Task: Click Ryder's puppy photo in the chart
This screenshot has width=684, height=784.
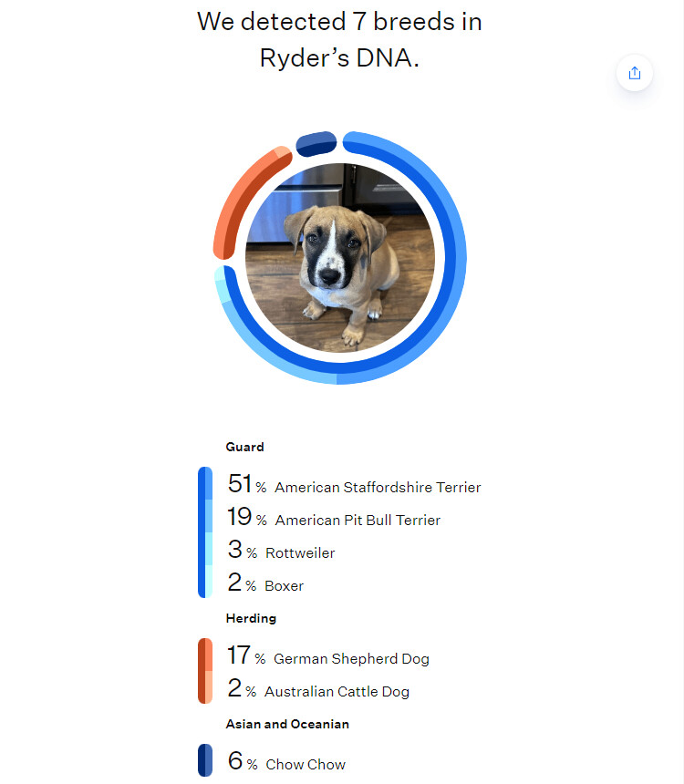Action: click(x=339, y=258)
